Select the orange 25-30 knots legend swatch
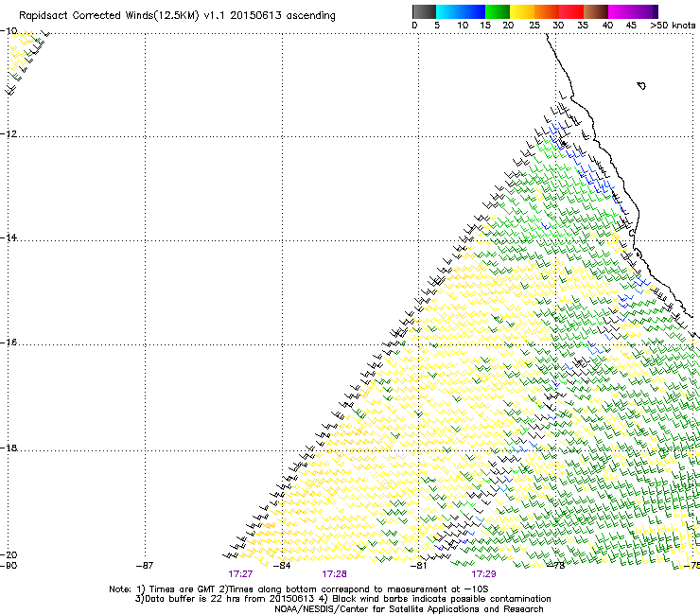The height and width of the screenshot is (615, 700). (547, 11)
